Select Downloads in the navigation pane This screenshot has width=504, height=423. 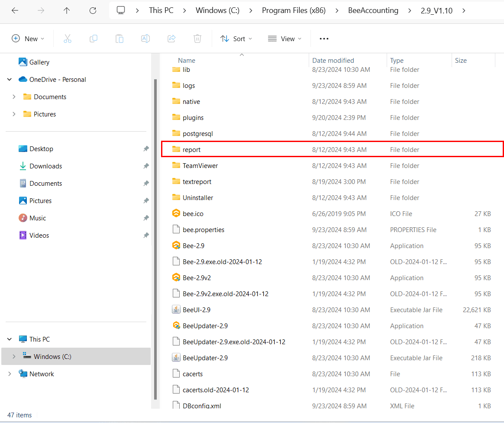[45, 166]
